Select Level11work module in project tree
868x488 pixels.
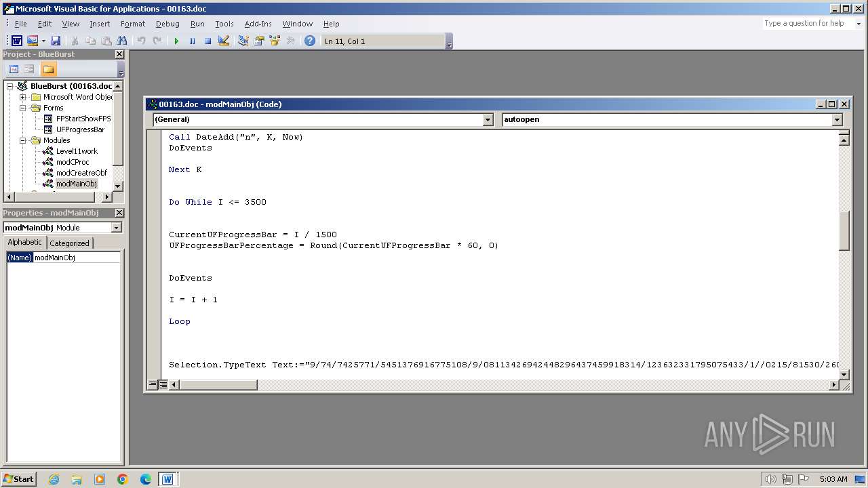pyautogui.click(x=77, y=151)
